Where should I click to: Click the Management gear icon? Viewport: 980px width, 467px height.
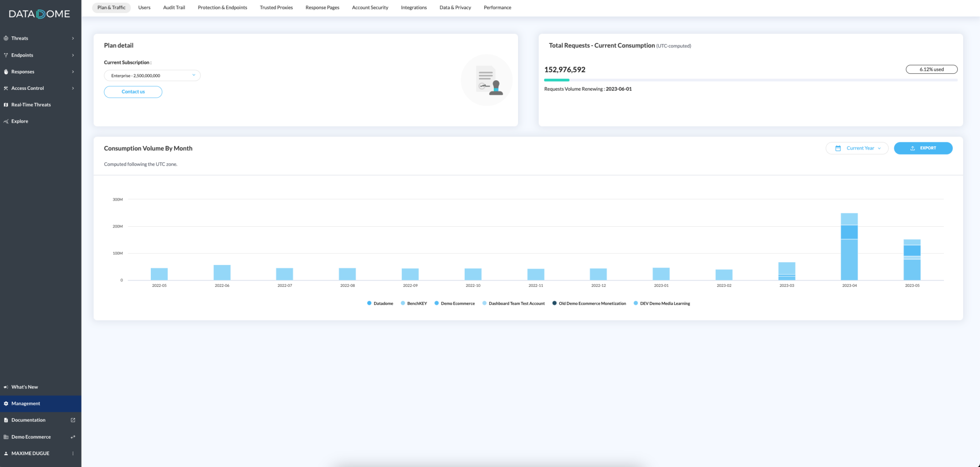coord(6,404)
